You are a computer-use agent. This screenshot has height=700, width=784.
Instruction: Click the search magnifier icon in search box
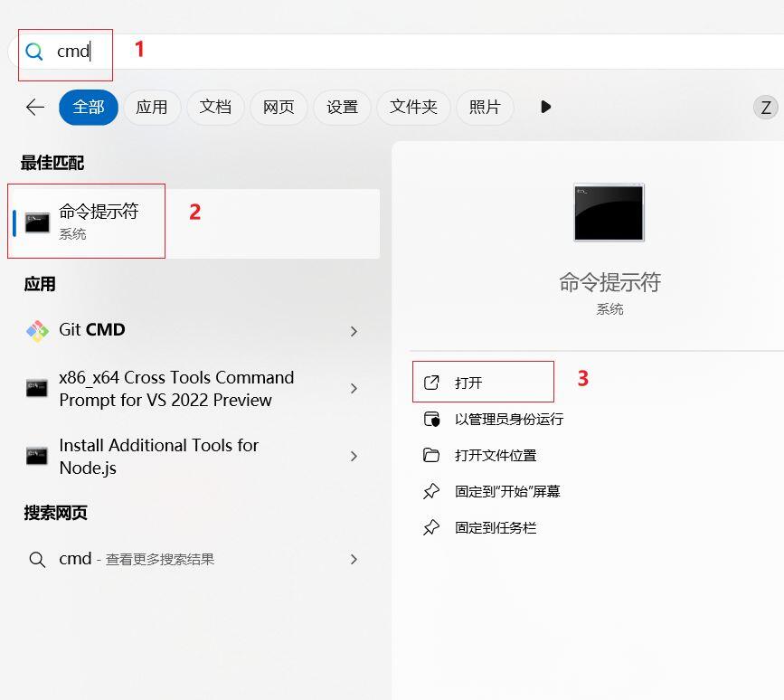click(34, 52)
